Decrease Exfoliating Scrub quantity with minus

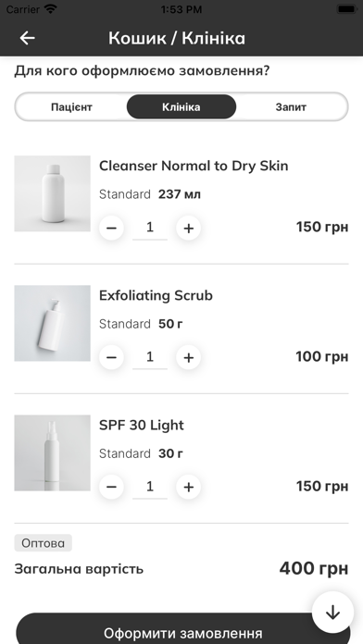(x=111, y=357)
